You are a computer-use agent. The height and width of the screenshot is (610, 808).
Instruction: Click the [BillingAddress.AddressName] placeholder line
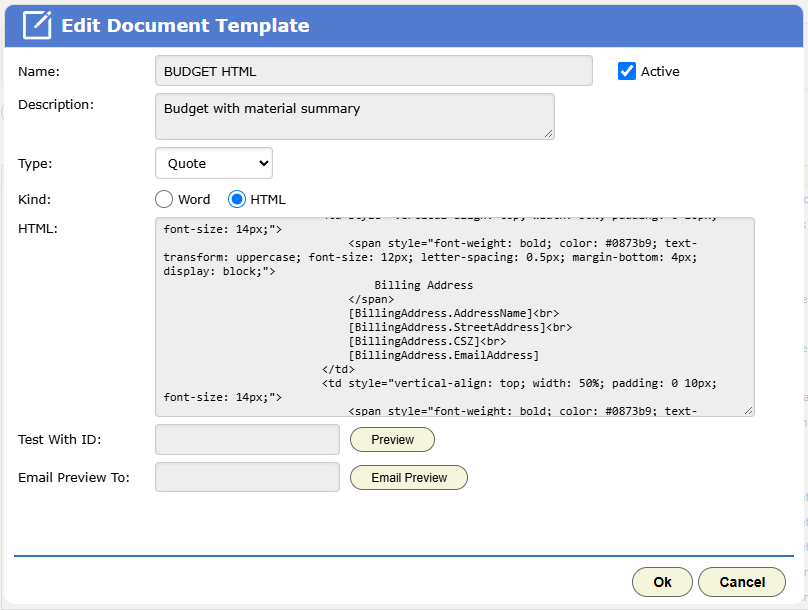click(x=453, y=313)
